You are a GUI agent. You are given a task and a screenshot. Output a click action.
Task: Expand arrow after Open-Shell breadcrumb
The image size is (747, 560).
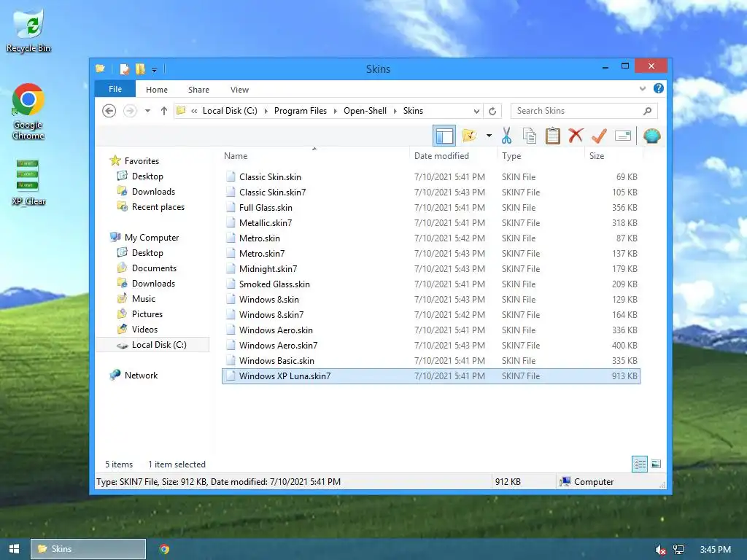[395, 111]
